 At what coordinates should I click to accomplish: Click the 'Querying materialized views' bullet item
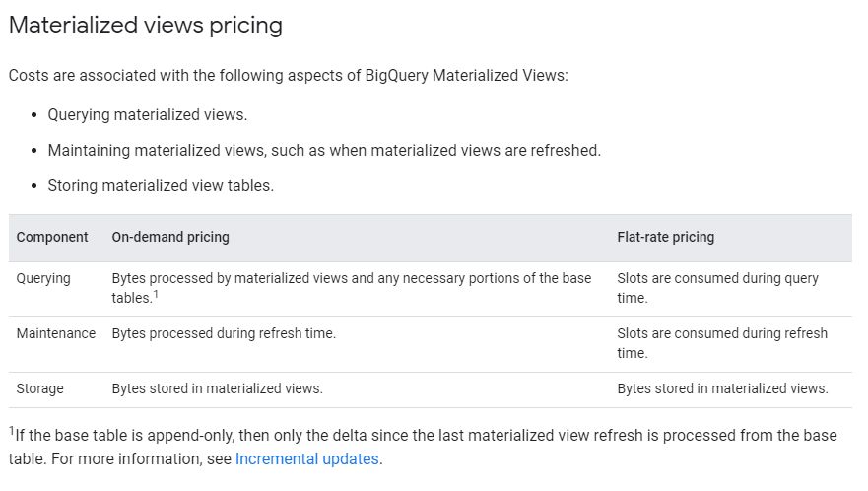coord(147,114)
